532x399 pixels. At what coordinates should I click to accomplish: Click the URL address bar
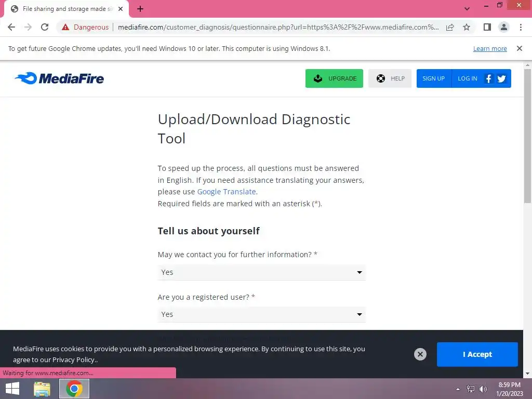(x=278, y=27)
